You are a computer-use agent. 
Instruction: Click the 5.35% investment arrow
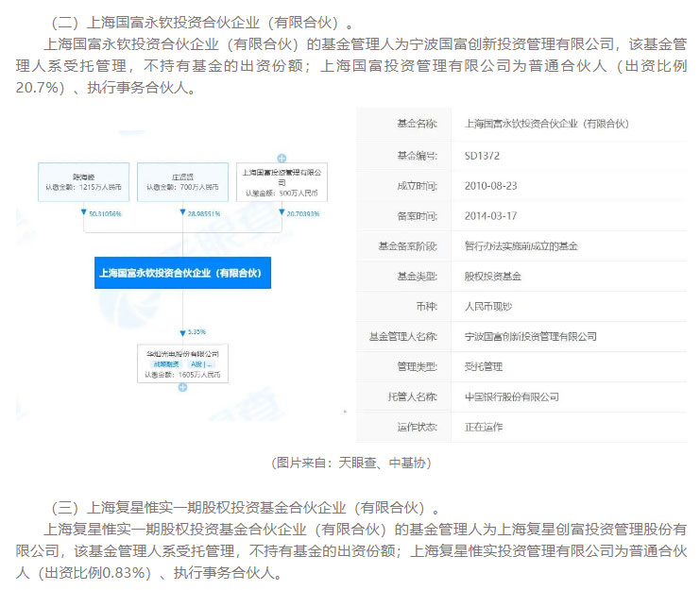(182, 332)
